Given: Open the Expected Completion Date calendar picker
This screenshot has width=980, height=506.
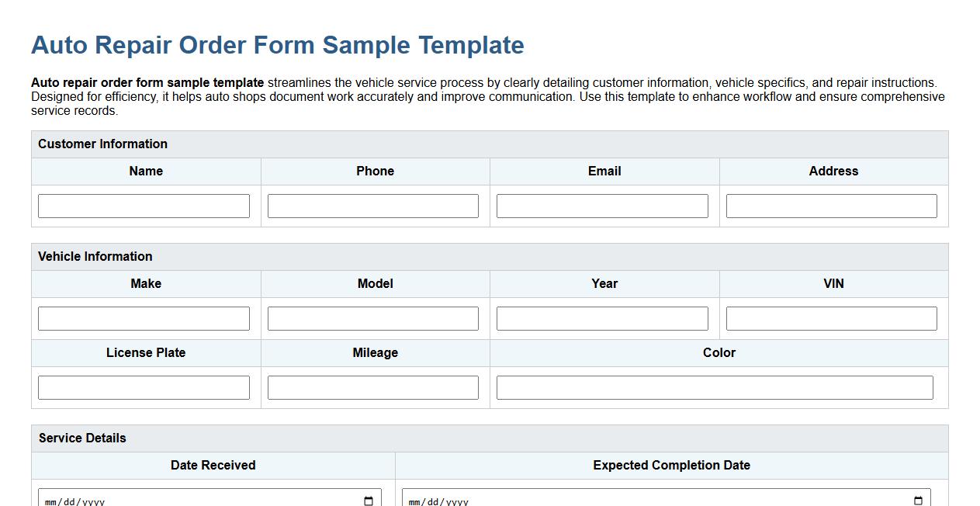Looking at the screenshot, I should pyautogui.click(x=919, y=501).
